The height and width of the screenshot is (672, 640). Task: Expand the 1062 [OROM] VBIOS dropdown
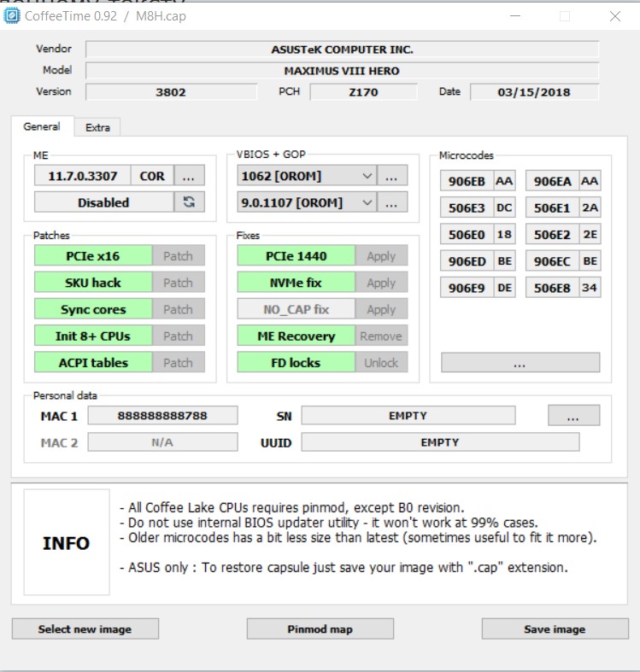pyautogui.click(x=367, y=176)
